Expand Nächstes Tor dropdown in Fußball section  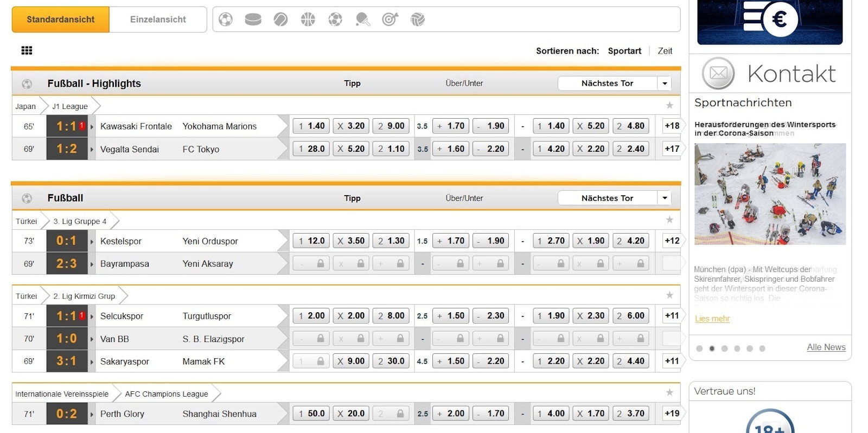click(x=665, y=198)
